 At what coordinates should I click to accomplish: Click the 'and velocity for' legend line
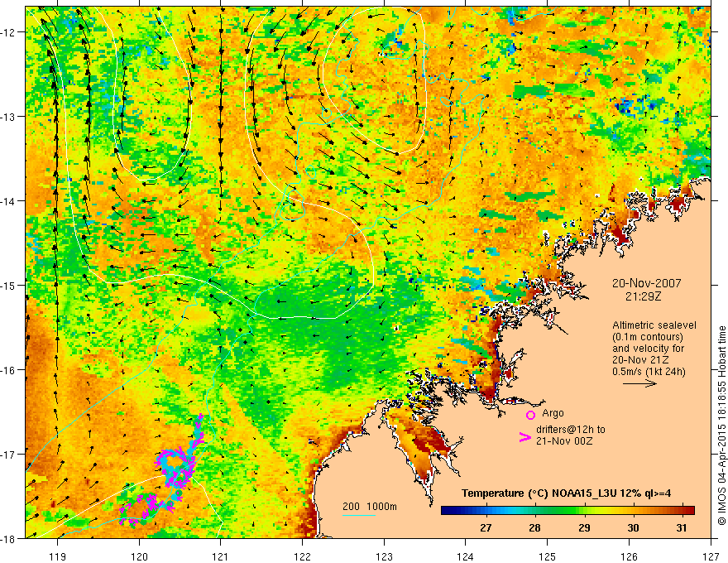coord(648,349)
